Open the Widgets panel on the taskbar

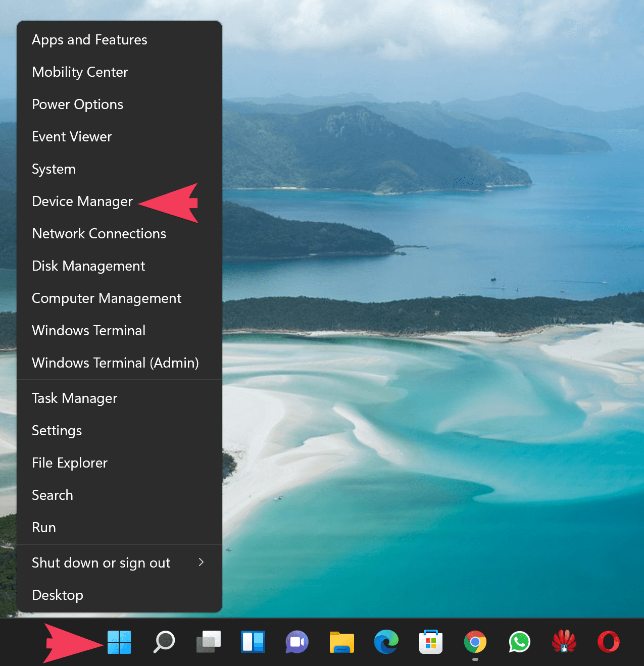click(252, 642)
